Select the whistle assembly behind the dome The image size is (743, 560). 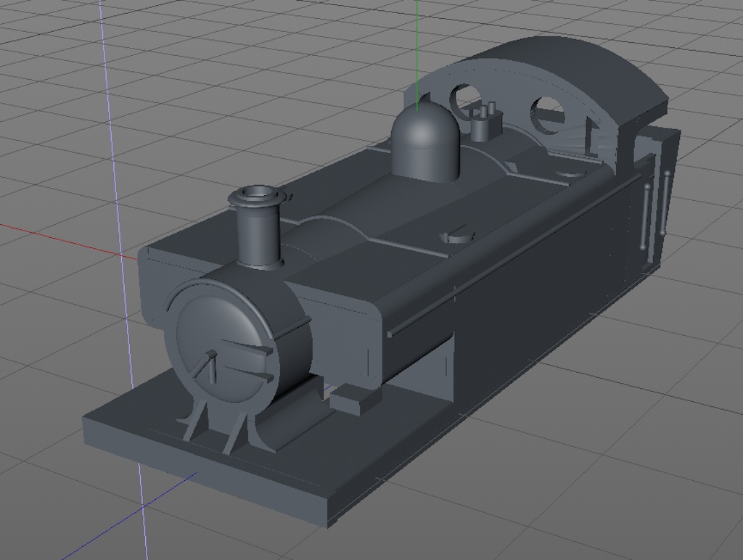[x=485, y=121]
